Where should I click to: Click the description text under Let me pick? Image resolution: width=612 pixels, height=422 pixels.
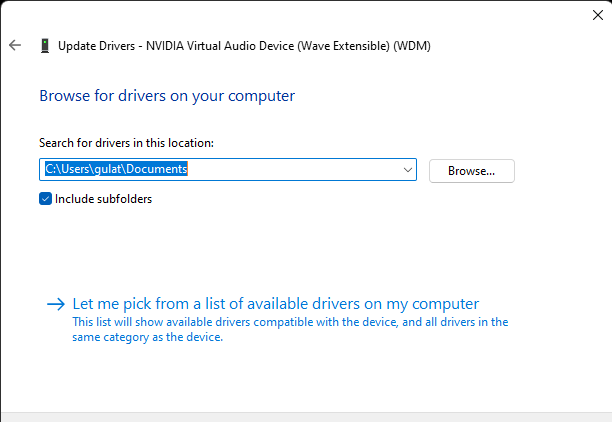tap(290, 323)
